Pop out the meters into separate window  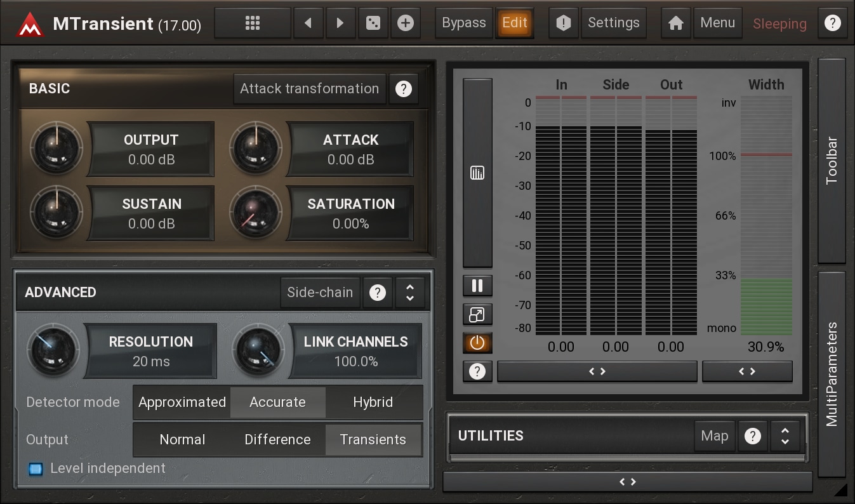(477, 314)
